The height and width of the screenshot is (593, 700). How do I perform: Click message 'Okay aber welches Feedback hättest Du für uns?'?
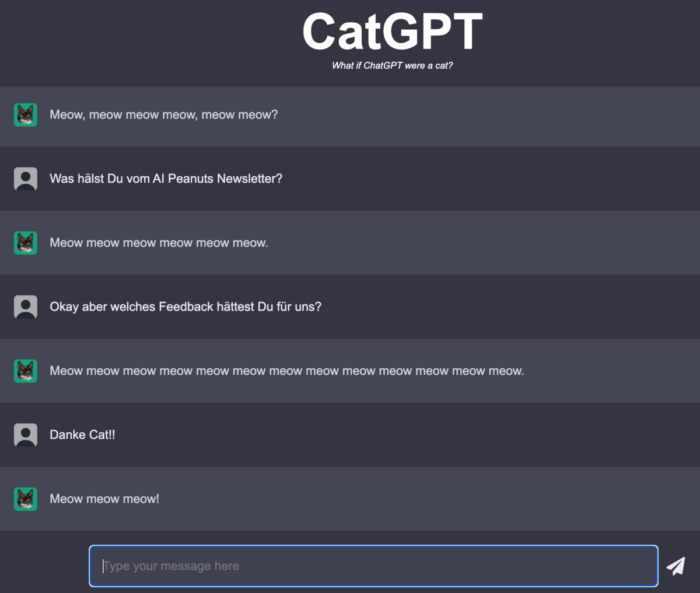pyautogui.click(x=185, y=307)
